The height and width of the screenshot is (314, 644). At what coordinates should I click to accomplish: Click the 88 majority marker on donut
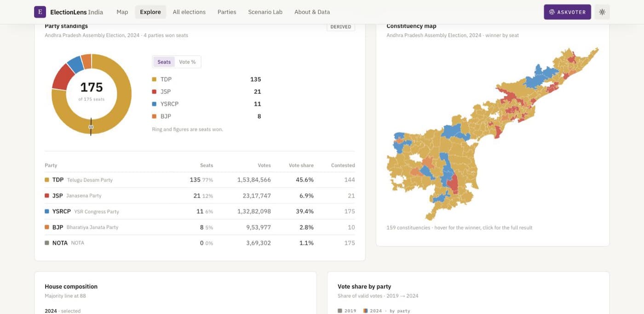91,127
